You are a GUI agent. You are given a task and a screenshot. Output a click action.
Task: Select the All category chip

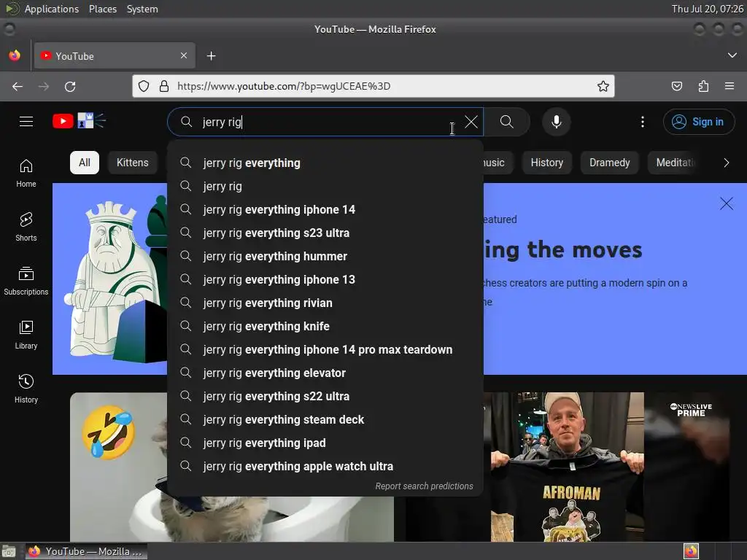coord(85,163)
